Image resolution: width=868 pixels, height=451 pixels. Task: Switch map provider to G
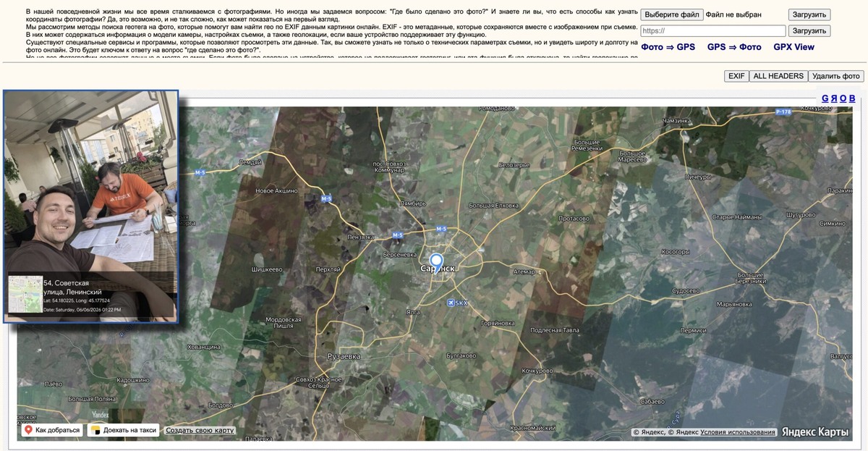(x=825, y=98)
